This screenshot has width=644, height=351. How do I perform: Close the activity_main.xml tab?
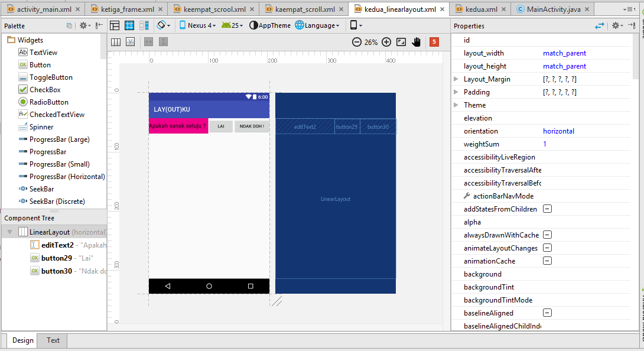coord(77,9)
